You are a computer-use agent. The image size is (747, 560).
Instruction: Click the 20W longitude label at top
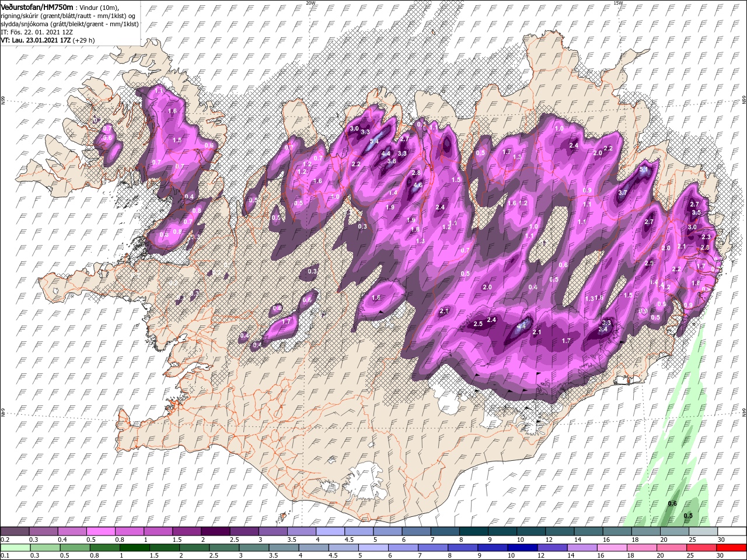tap(310, 3)
